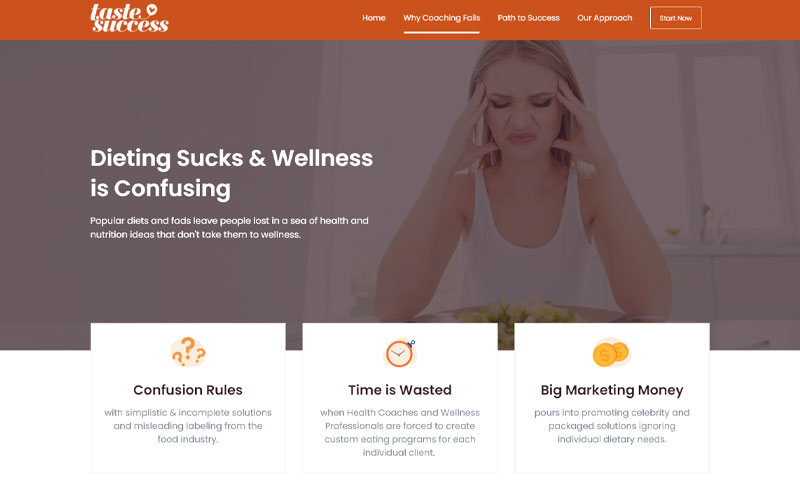Open Our Approach in navigation
Screen dimensions: 800x500
(x=605, y=18)
